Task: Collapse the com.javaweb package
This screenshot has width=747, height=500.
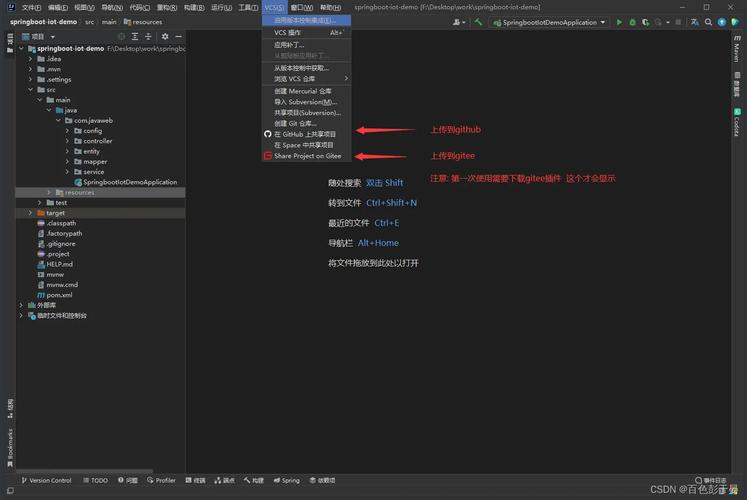Action: pyautogui.click(x=58, y=120)
